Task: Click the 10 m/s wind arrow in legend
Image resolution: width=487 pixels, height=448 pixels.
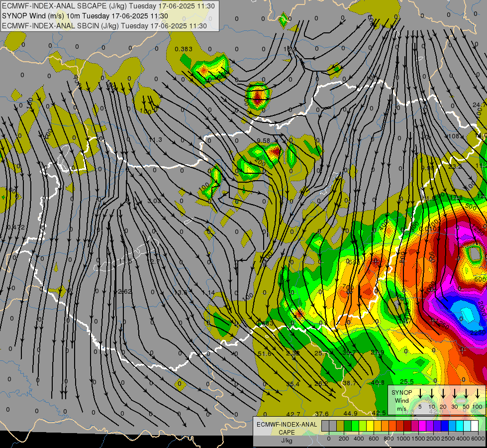Action: pos(432,393)
